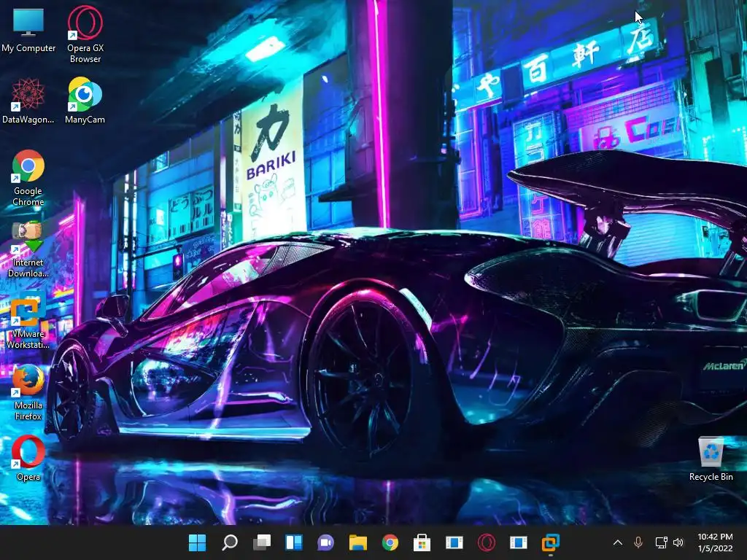
Task: Select the Recycle Bin on the desktop
Action: click(x=711, y=459)
